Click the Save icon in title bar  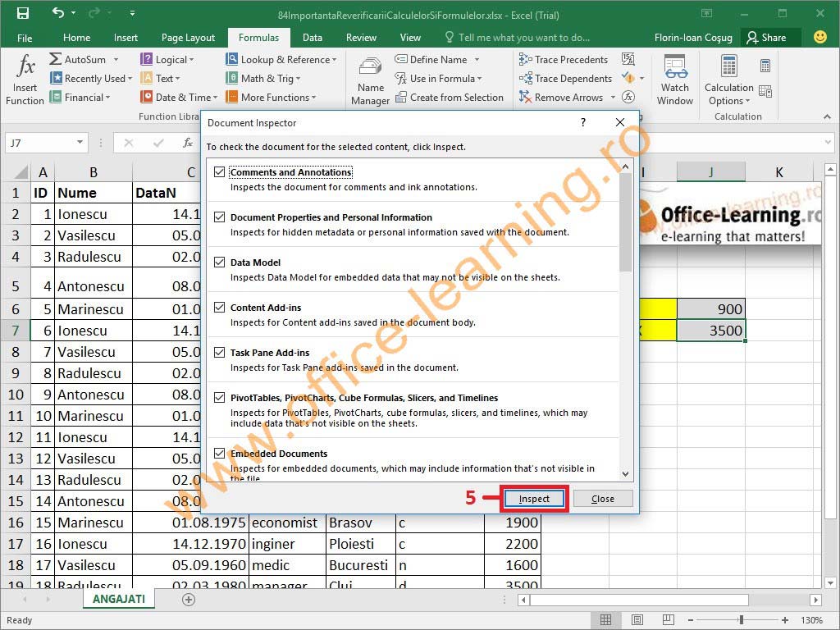click(x=22, y=13)
